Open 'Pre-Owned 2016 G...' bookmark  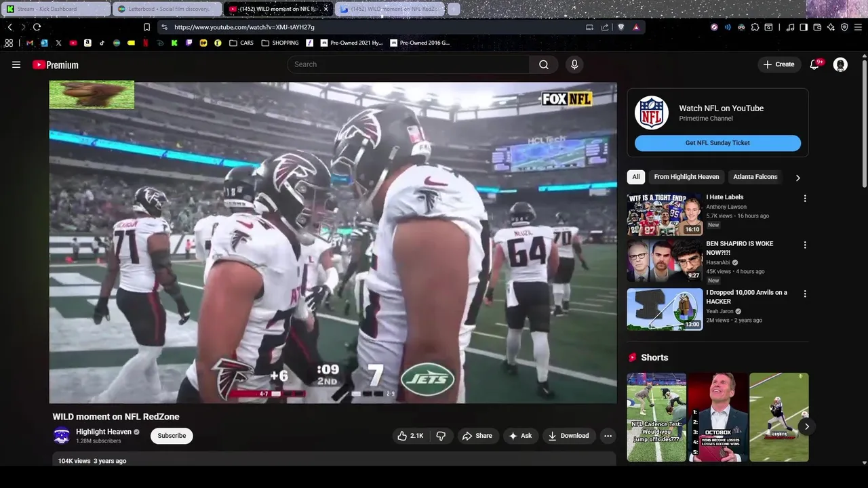[x=420, y=43]
